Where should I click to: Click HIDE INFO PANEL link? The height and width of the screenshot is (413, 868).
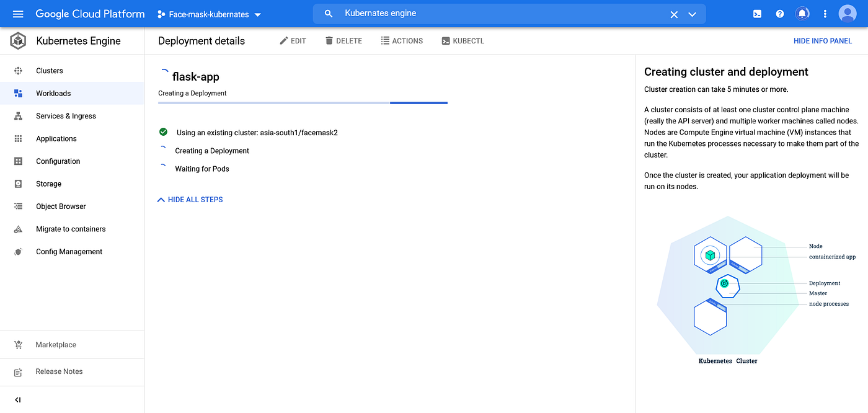click(823, 41)
